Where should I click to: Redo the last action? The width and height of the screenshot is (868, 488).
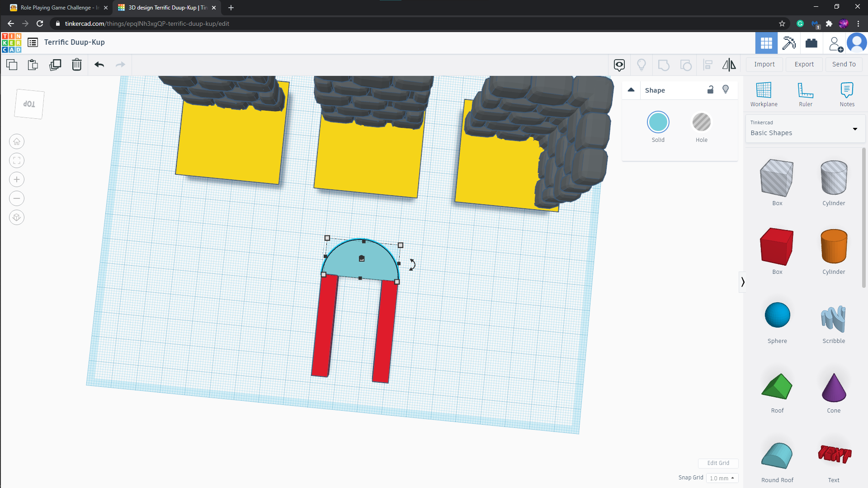click(x=120, y=65)
